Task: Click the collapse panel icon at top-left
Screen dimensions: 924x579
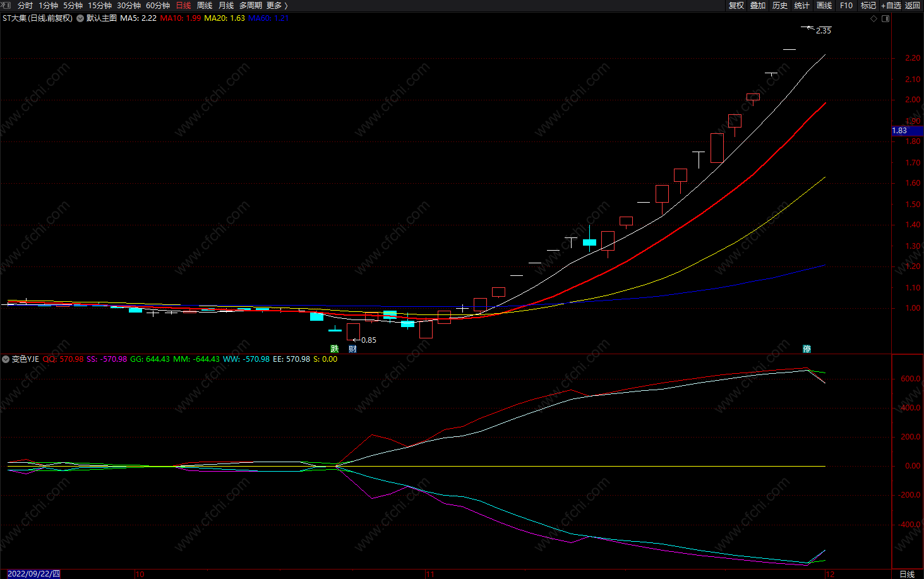Action: pyautogui.click(x=6, y=5)
